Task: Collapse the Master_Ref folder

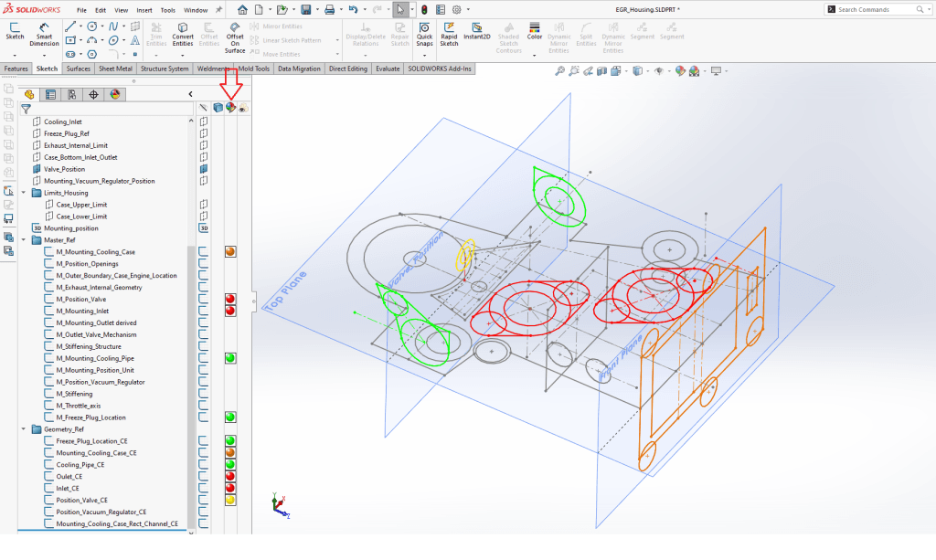Action: (x=24, y=240)
